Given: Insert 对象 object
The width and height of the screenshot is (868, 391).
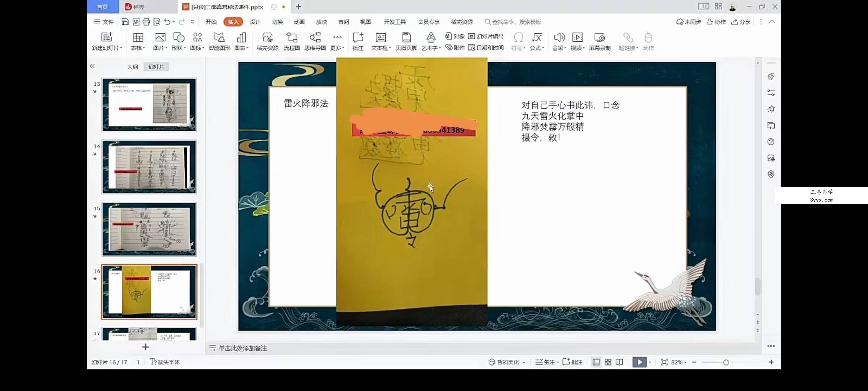Looking at the screenshot, I should pyautogui.click(x=455, y=36).
